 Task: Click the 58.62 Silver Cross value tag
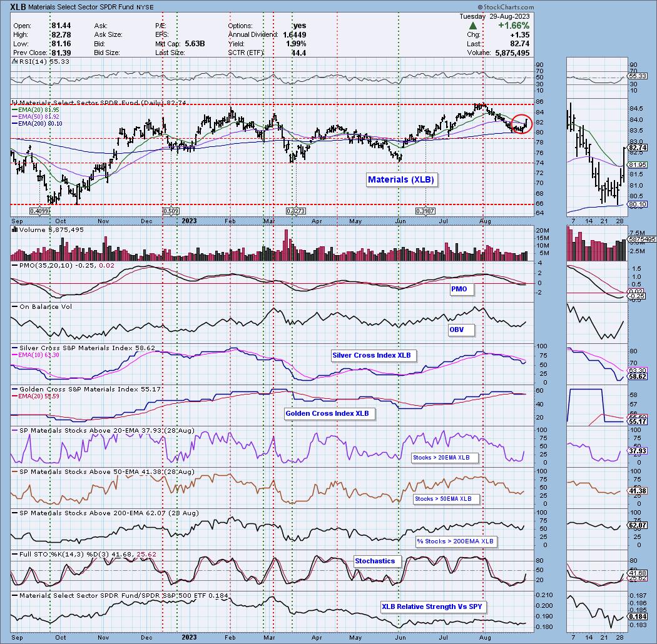pyautogui.click(x=638, y=376)
